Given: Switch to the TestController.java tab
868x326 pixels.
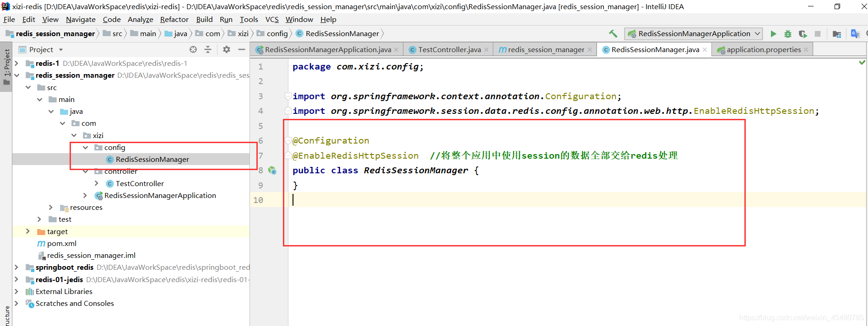Looking at the screenshot, I should pos(449,49).
